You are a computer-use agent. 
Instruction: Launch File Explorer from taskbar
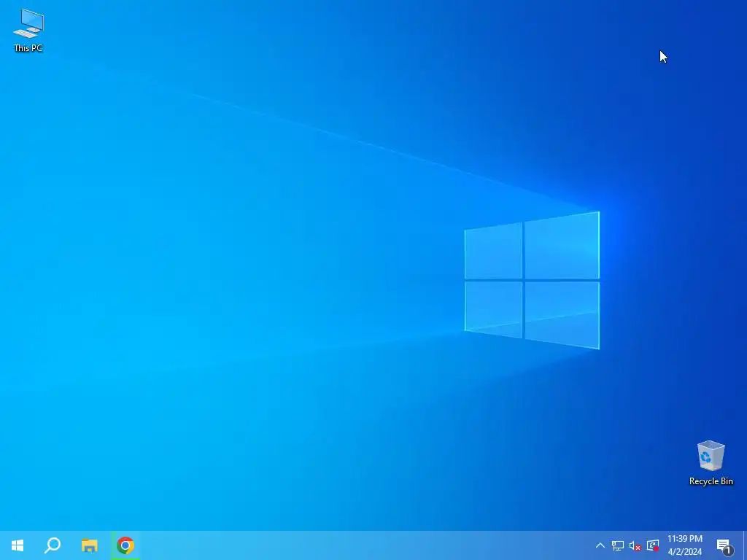pos(89,545)
